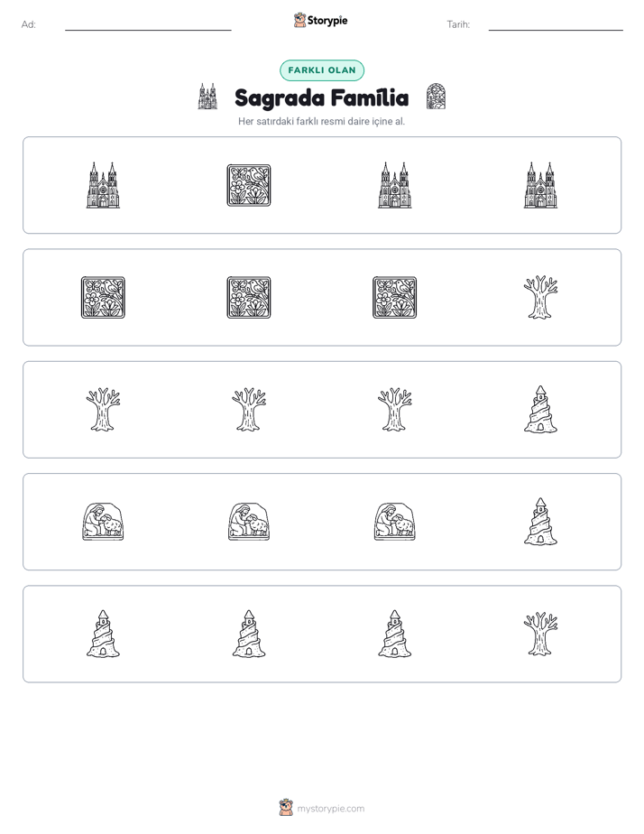Click the third floral tile in row two
This screenshot has width=644, height=834.
pyautogui.click(x=394, y=297)
